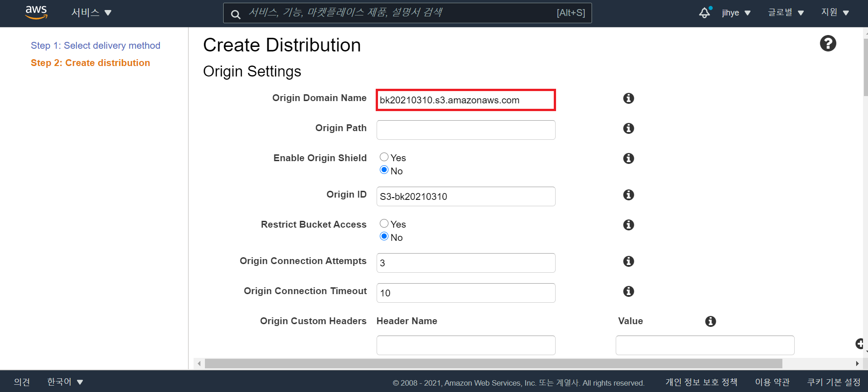Open the notifications bell icon
Screen dimensions: 868x392
pyautogui.click(x=705, y=13)
